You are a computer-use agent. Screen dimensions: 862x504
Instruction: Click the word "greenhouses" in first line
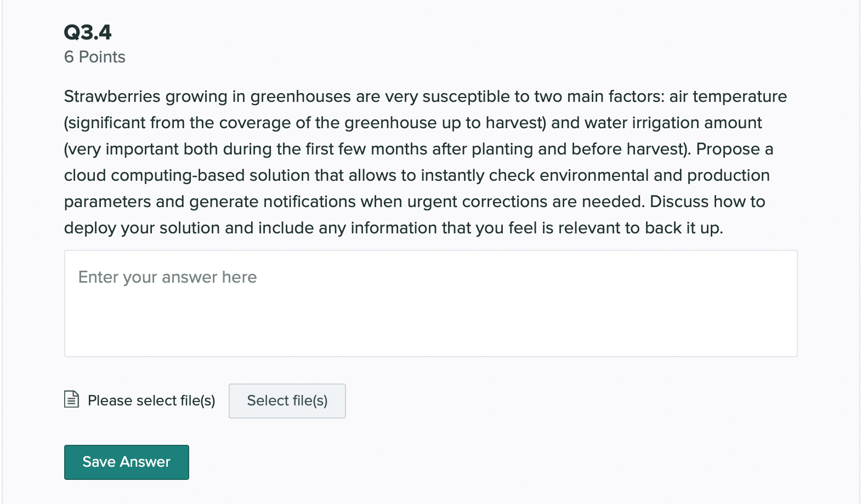pos(300,96)
